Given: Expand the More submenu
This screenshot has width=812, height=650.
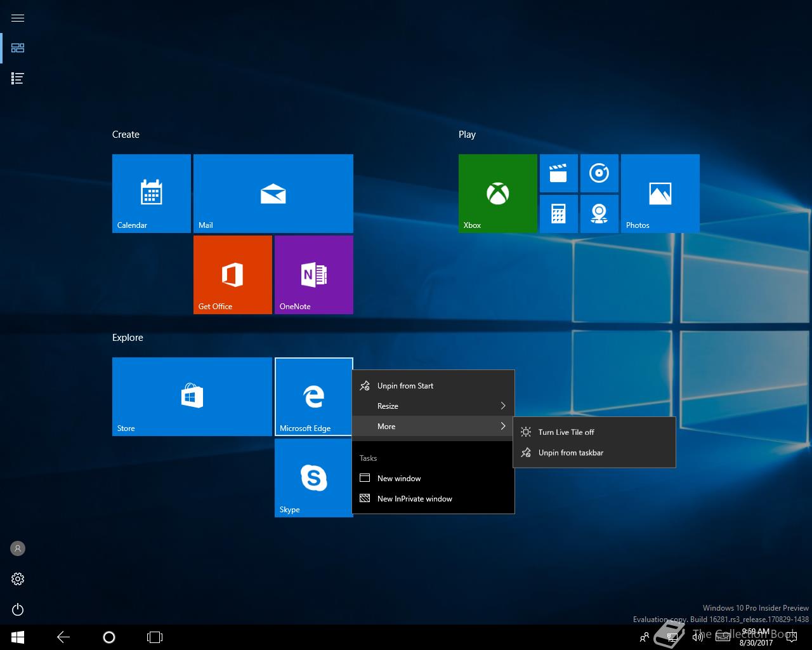Looking at the screenshot, I should (433, 426).
